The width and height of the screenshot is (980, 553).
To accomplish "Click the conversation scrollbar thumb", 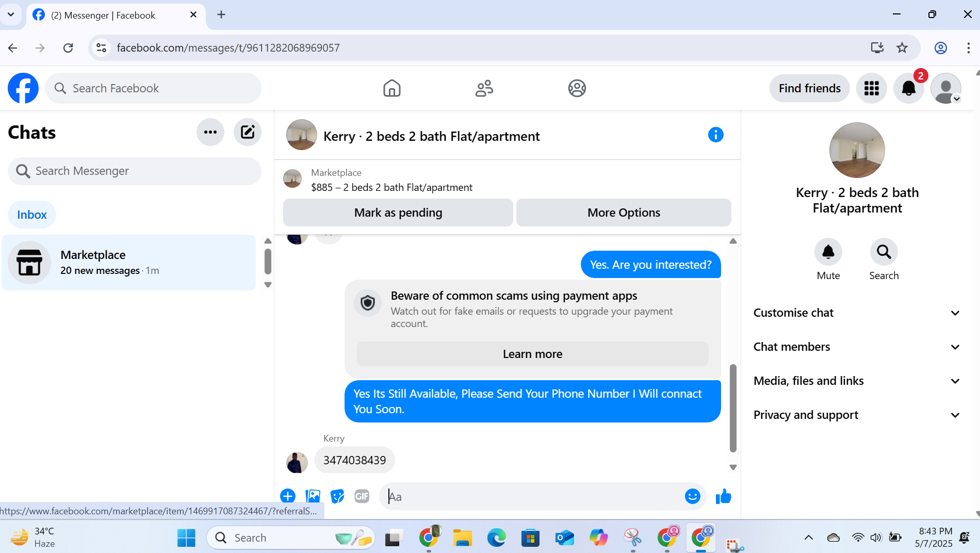I will coord(733,408).
